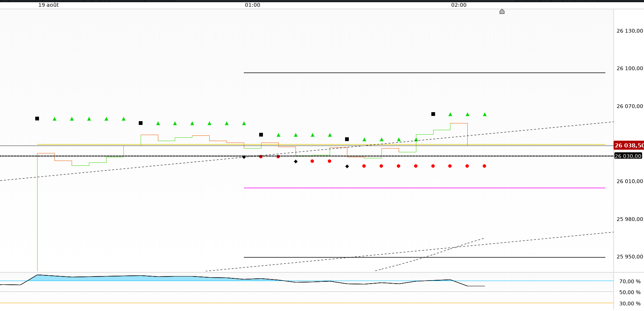
Task: Click the 26 010,00 price axis label
Action: [x=630, y=181]
